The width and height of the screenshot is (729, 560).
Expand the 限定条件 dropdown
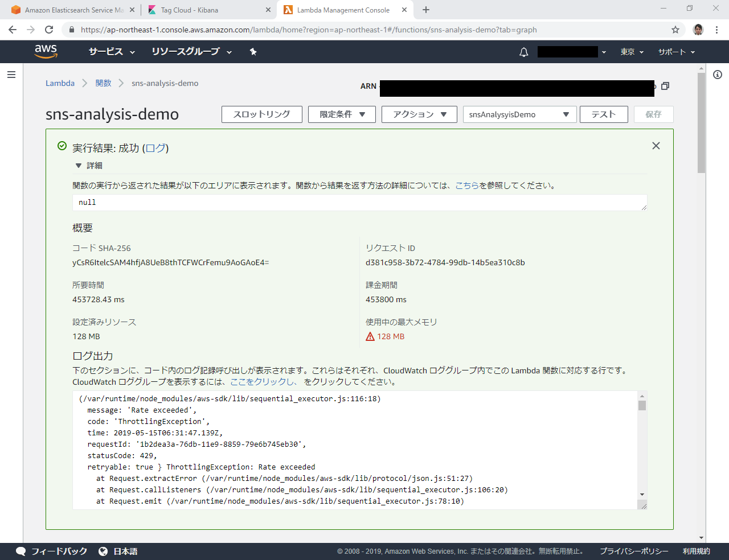click(342, 114)
